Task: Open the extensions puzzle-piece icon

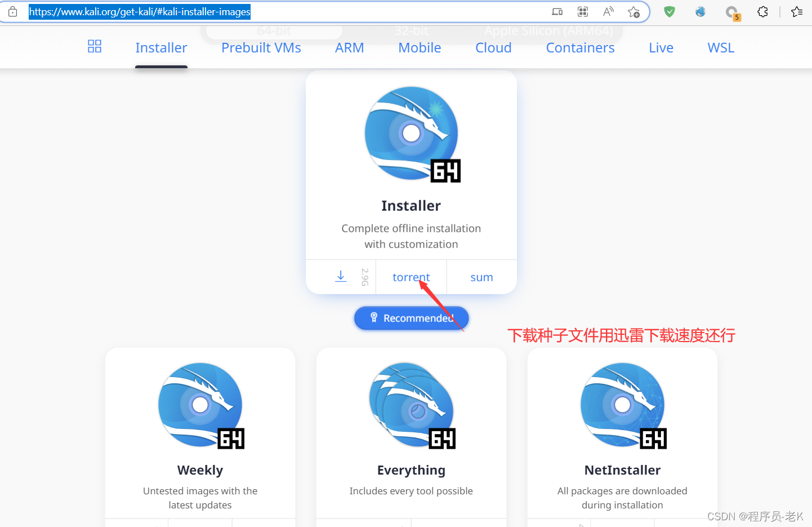Action: coord(762,11)
